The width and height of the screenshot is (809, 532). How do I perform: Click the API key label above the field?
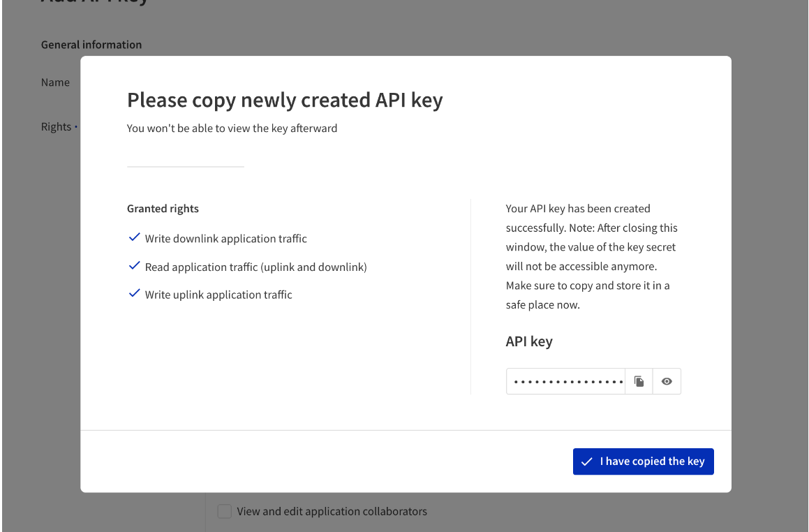pos(529,341)
